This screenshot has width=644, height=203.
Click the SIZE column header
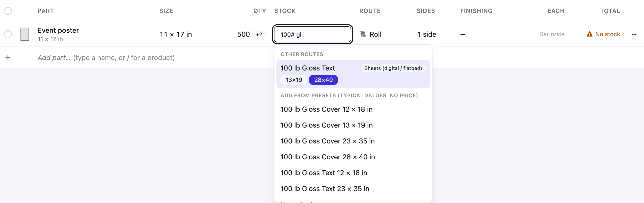pos(166,11)
